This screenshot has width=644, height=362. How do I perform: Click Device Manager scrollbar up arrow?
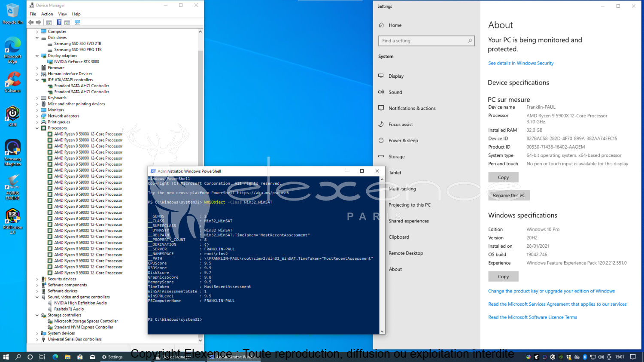tap(200, 32)
